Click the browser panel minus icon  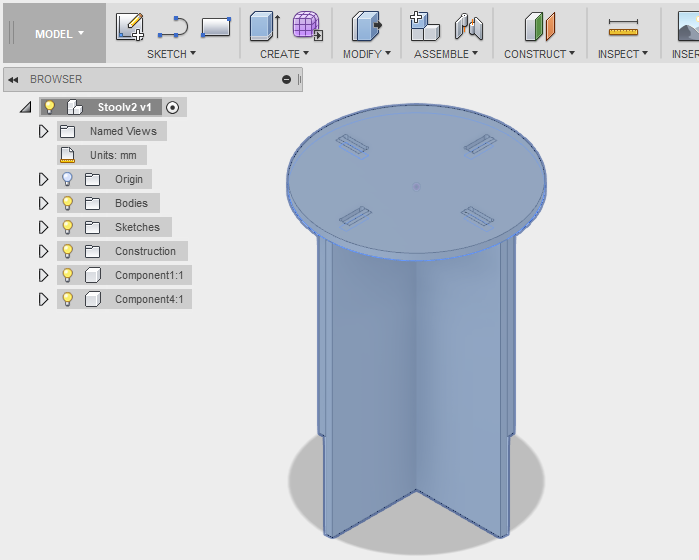click(287, 79)
